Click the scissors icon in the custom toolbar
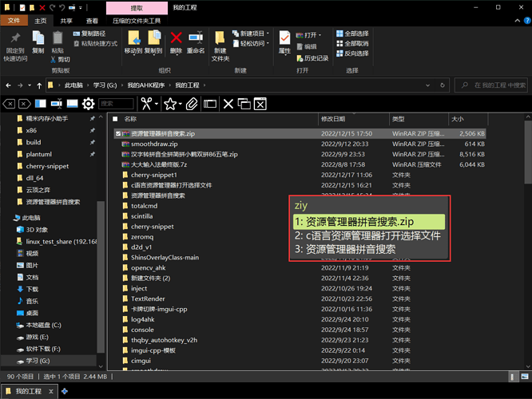532x399 pixels. point(145,104)
